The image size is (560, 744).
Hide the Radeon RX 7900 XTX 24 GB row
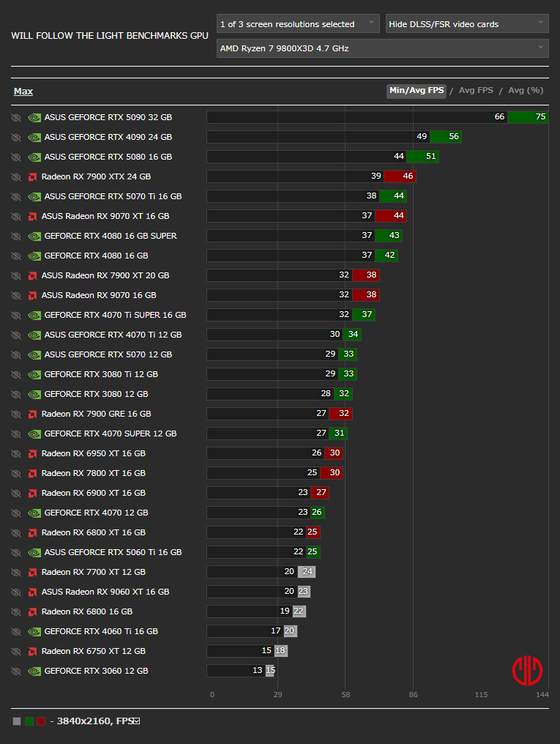[x=16, y=177]
